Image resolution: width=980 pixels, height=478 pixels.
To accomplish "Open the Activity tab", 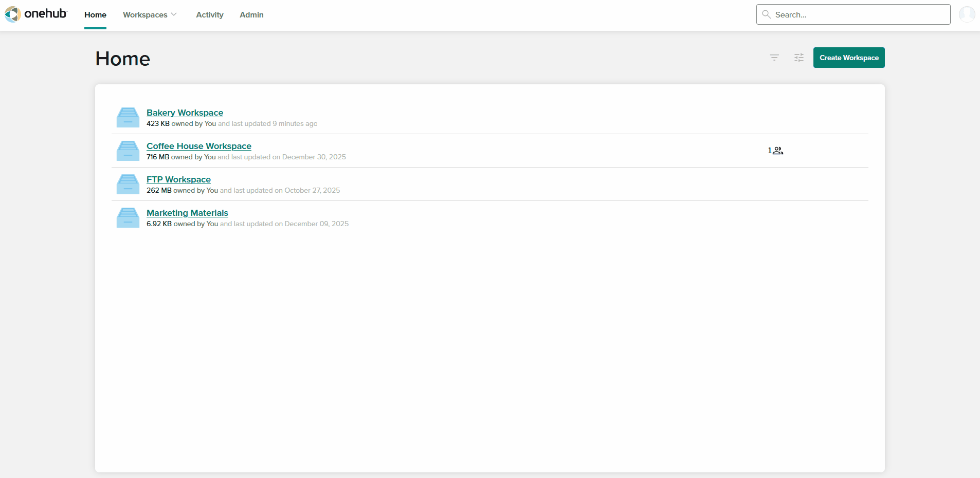I will tap(210, 15).
